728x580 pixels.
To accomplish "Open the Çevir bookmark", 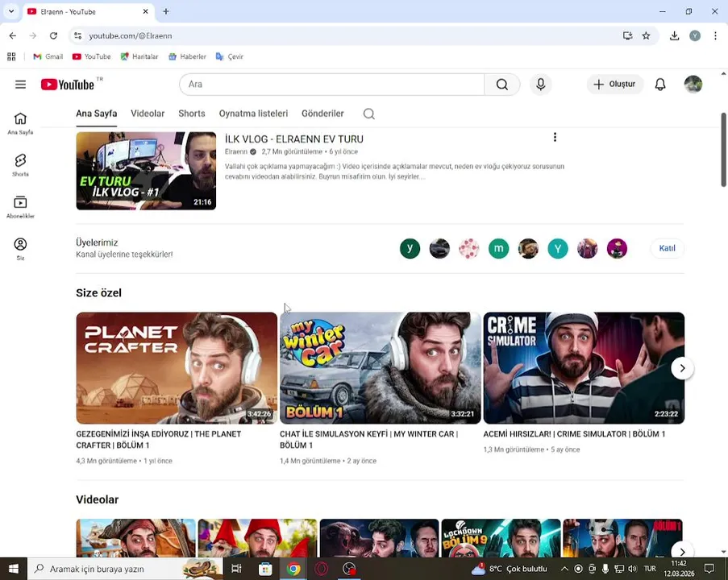I will coord(229,56).
